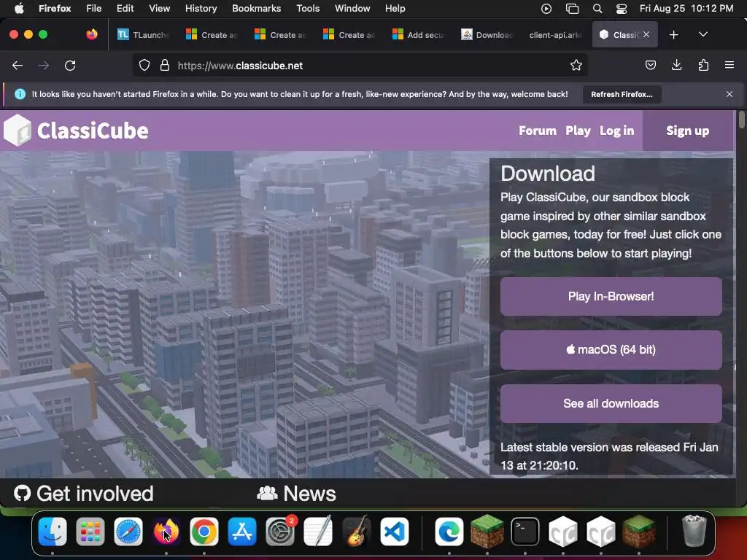Open Terminal from the Dock
Screen dimensions: 747x560
tap(525, 532)
